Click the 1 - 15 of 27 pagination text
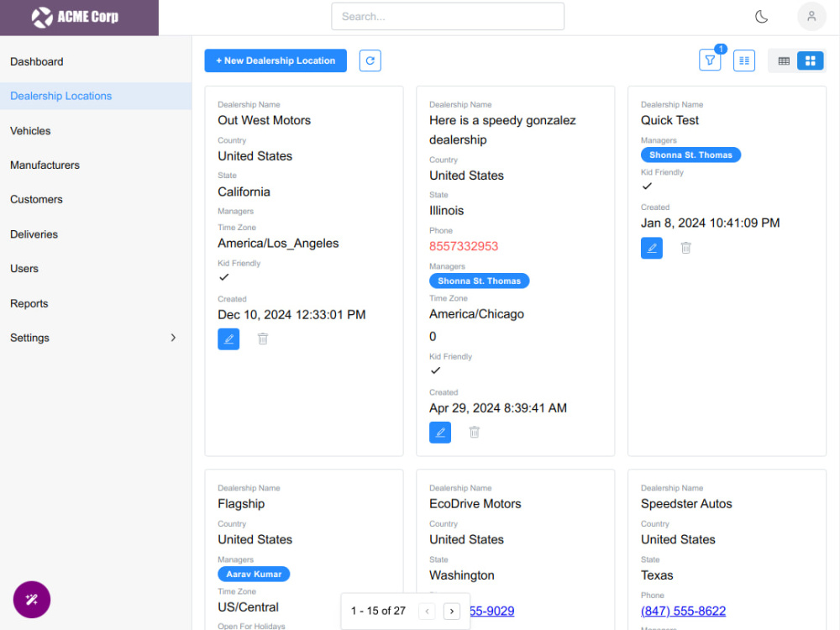The image size is (840, 630). (x=378, y=611)
